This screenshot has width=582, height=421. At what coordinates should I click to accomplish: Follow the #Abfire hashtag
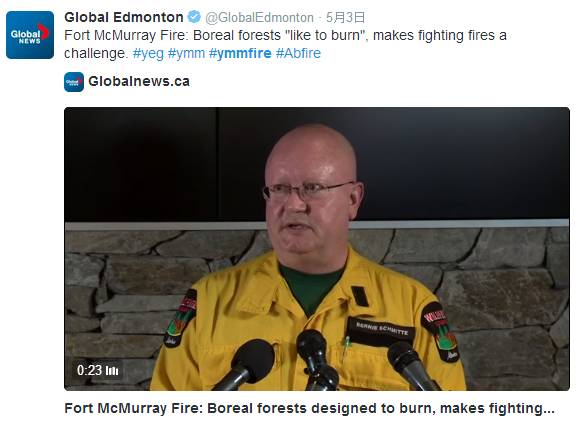click(298, 53)
